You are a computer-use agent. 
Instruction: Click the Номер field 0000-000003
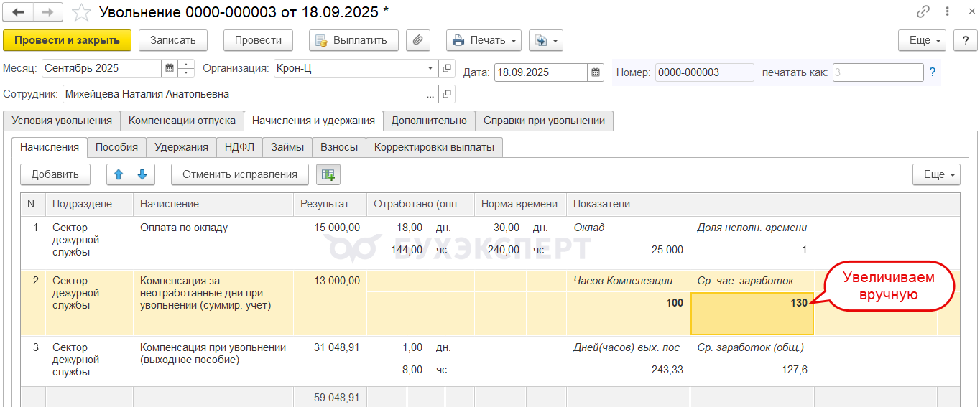coord(704,72)
